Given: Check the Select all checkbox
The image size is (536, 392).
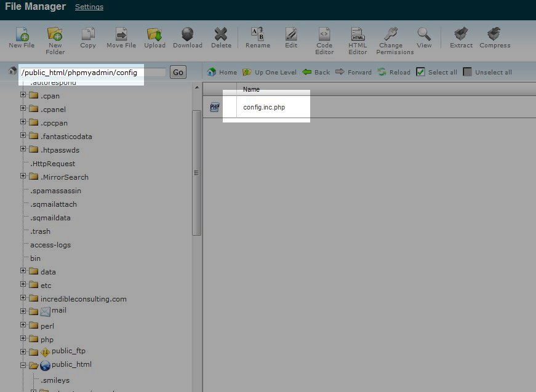Looking at the screenshot, I should click(x=420, y=72).
